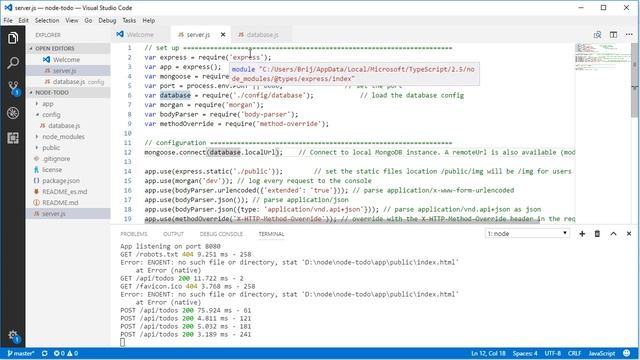
Task: Switch to the database.js editor tab
Action: click(262, 35)
